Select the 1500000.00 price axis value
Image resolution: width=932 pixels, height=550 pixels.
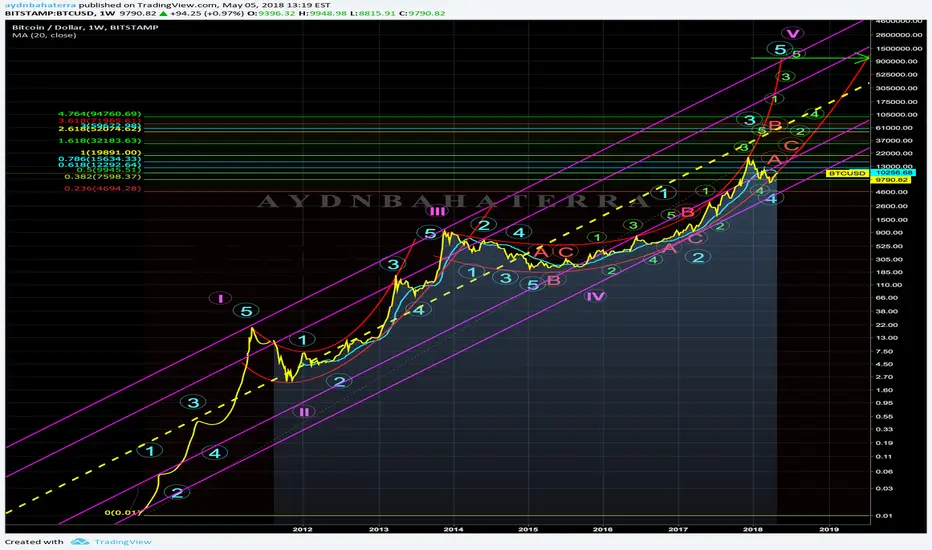pyautogui.click(x=898, y=49)
